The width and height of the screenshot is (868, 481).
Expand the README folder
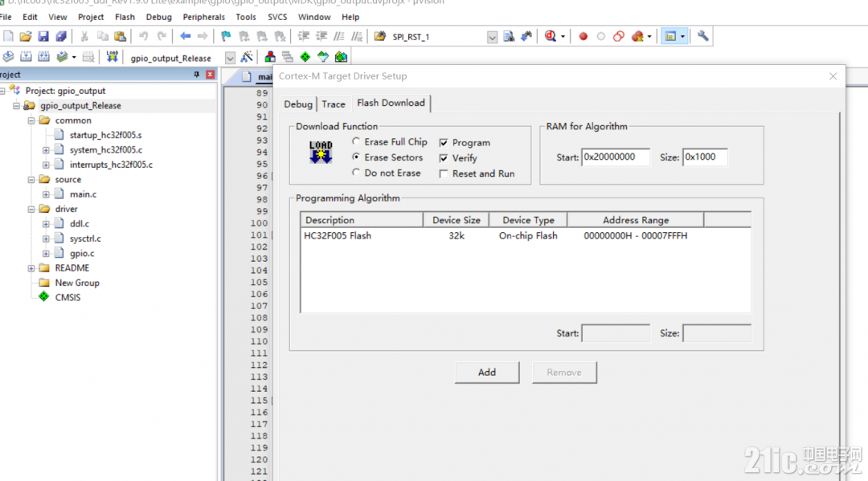[31, 268]
